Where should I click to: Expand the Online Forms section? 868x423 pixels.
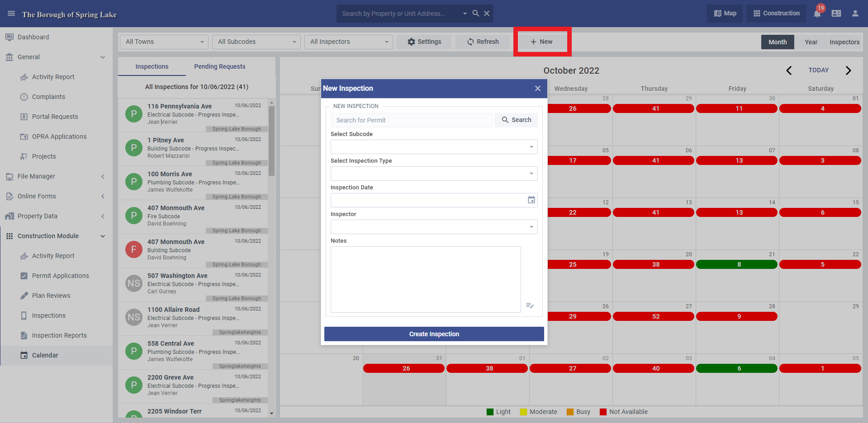tap(103, 196)
